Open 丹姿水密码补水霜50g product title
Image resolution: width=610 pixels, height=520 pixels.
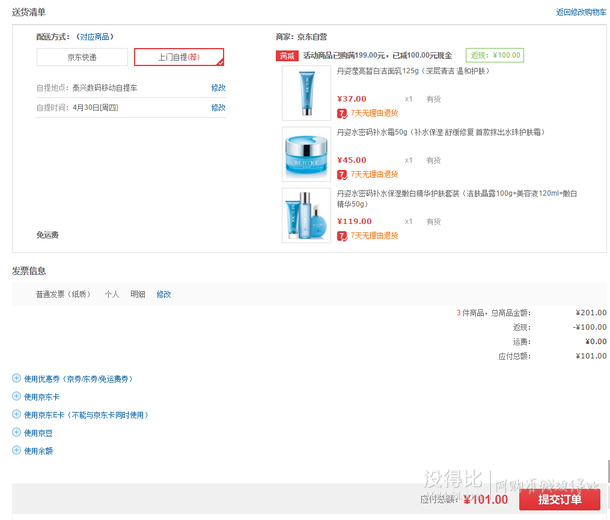coord(440,132)
